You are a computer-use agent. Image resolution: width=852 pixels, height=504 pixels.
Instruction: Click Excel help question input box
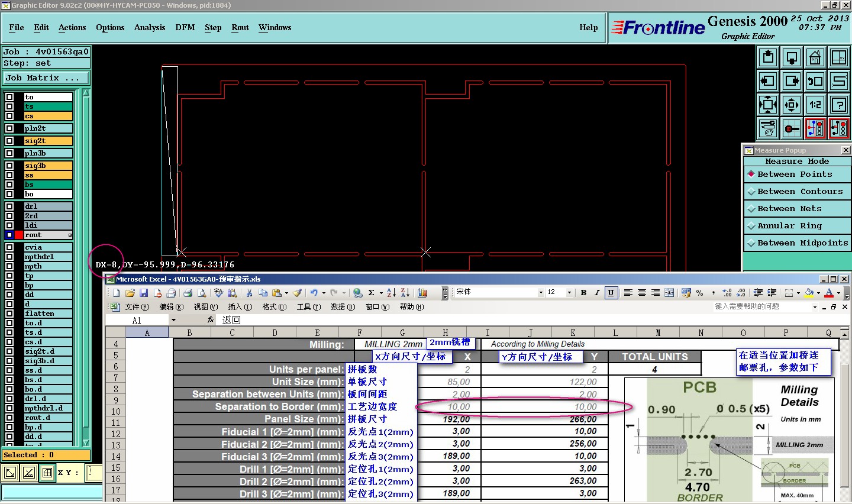click(762, 306)
